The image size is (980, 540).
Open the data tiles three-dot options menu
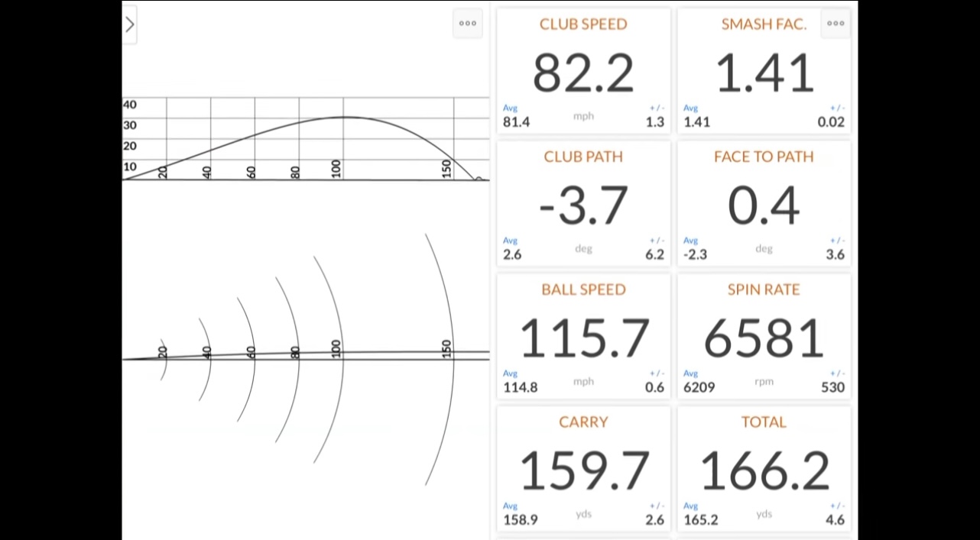(x=836, y=23)
